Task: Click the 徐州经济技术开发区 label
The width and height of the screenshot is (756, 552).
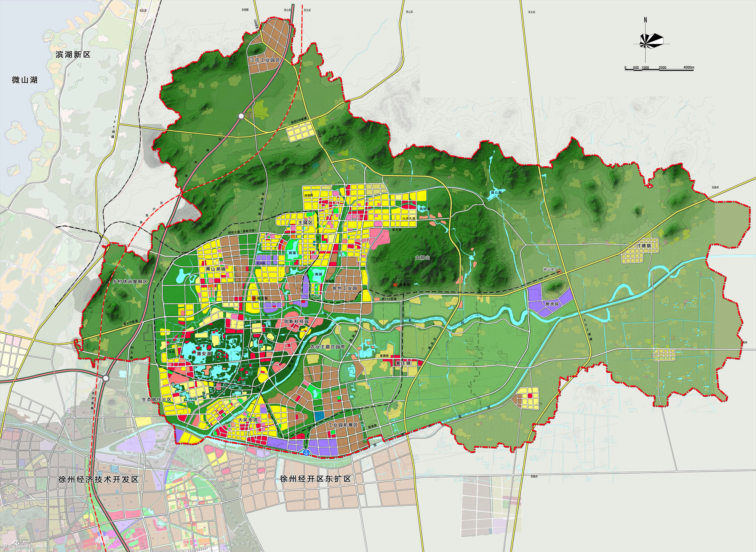Action: (98, 479)
